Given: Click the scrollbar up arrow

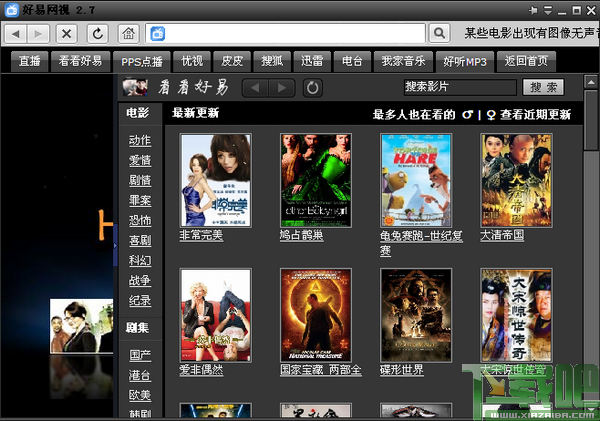Looking at the screenshot, I should point(591,82).
